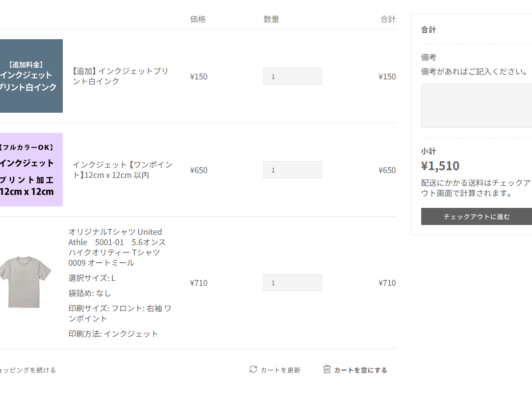This screenshot has height=399, width=532.
Task: Click the trash can icon to empty cart
Action: point(327,369)
